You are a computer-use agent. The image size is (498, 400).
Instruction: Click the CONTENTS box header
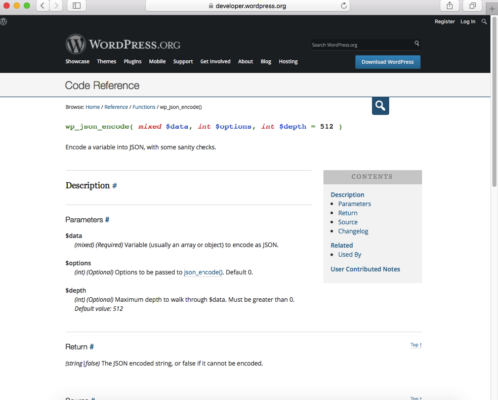pos(372,177)
